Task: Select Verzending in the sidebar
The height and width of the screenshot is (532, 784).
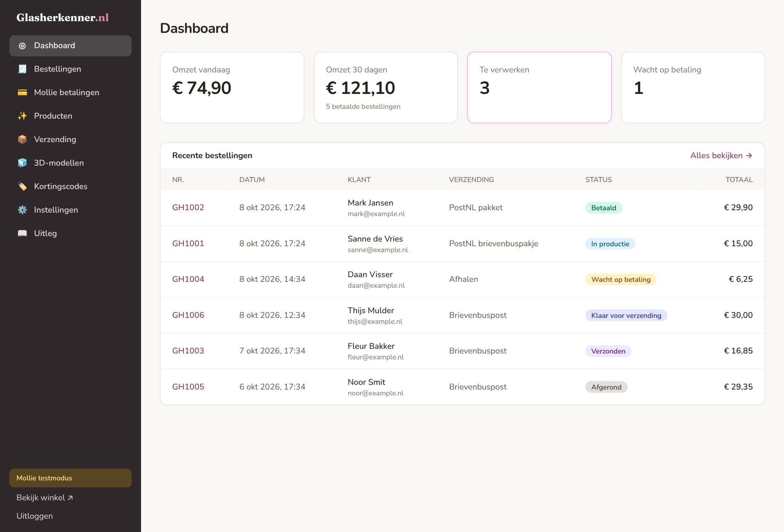Action: tap(71, 139)
